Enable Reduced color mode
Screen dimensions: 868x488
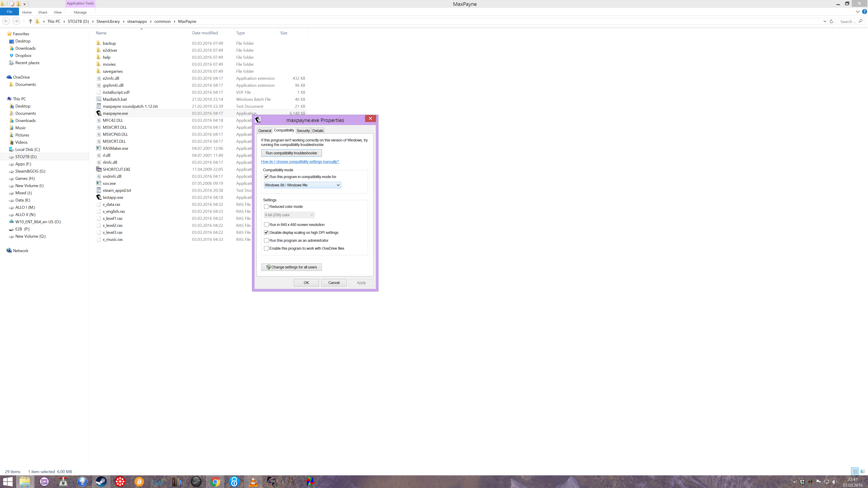[266, 206]
